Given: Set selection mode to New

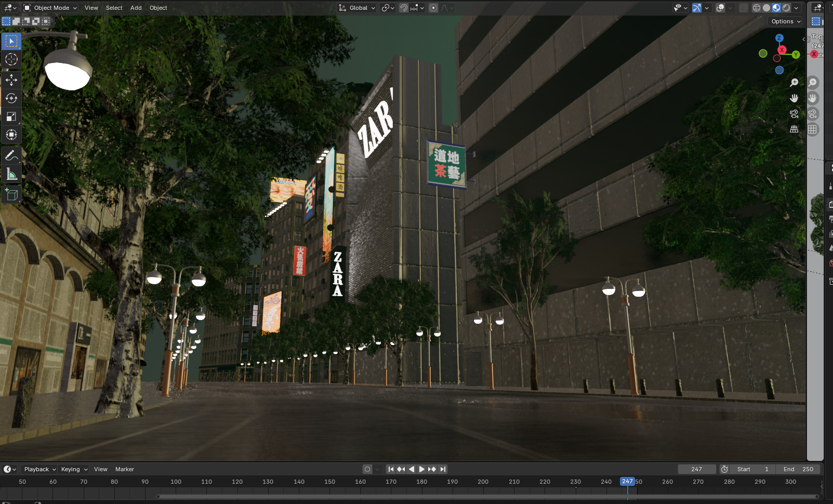Looking at the screenshot, I should click(6, 21).
